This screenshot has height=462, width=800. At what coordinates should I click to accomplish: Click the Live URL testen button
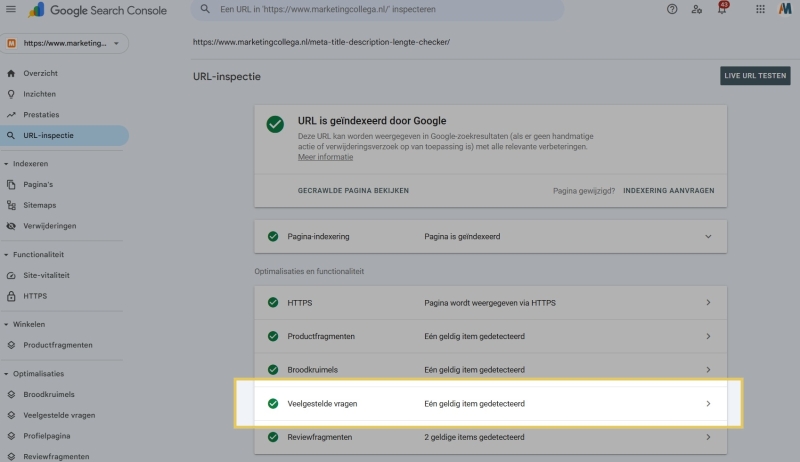click(747, 76)
